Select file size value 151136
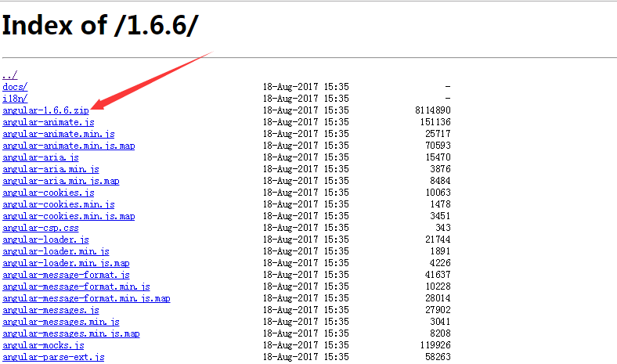 pos(435,122)
